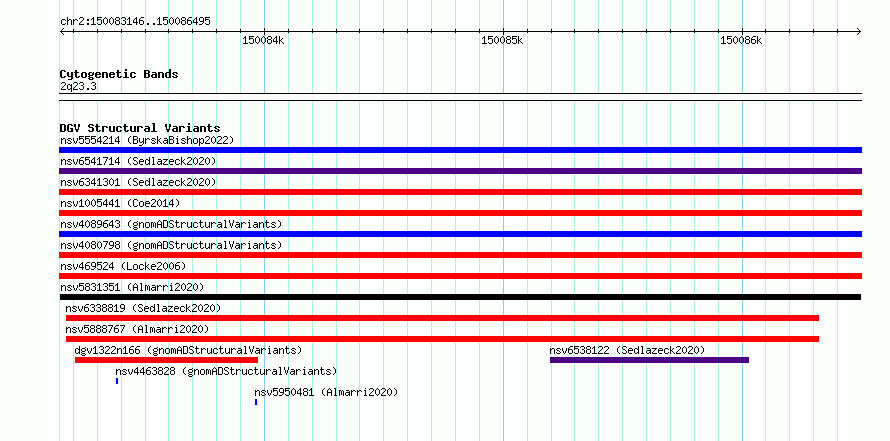This screenshot has width=890, height=441.
Task: Click the nsv6538122 (Sedlazeck2020) label
Action: 627,350
